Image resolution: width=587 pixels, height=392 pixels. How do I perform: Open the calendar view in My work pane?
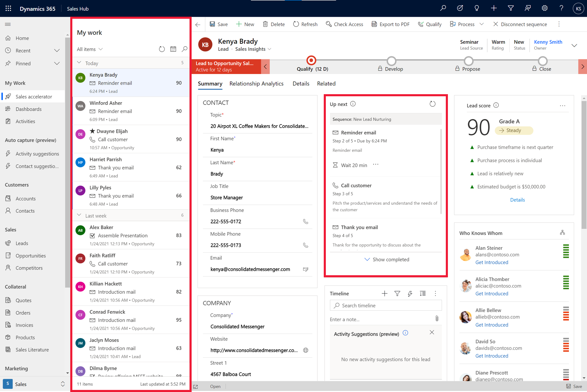tap(173, 49)
